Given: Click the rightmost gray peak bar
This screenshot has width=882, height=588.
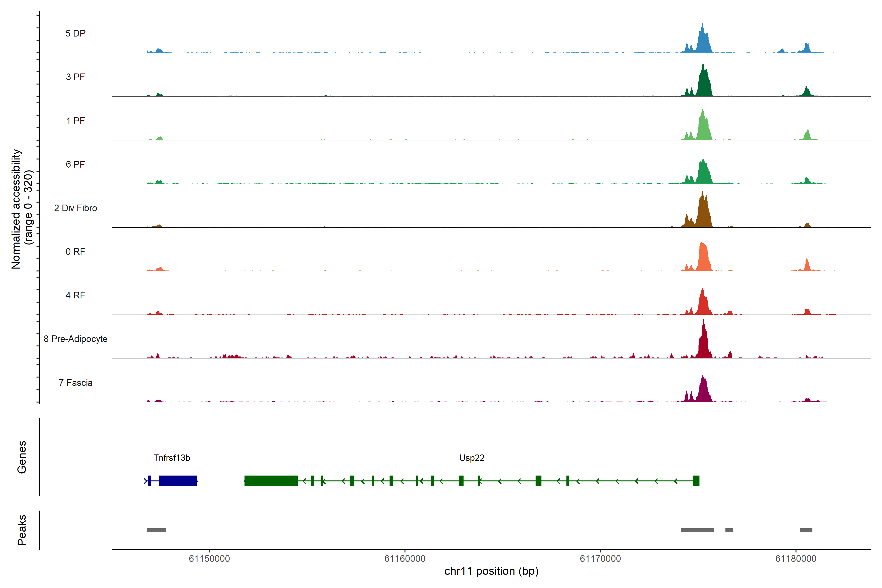Looking at the screenshot, I should click(806, 530).
